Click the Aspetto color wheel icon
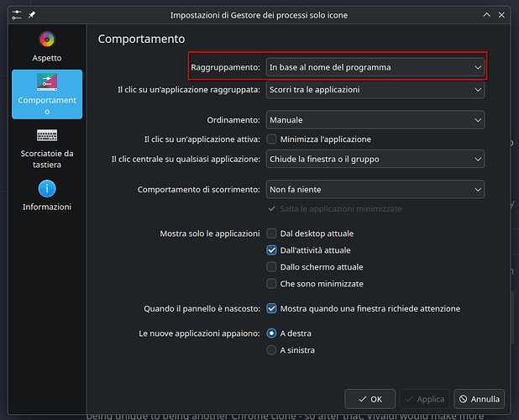 (x=47, y=39)
